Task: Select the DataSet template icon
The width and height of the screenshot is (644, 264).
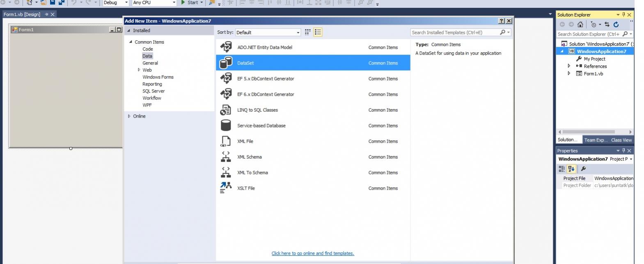Action: [226, 63]
